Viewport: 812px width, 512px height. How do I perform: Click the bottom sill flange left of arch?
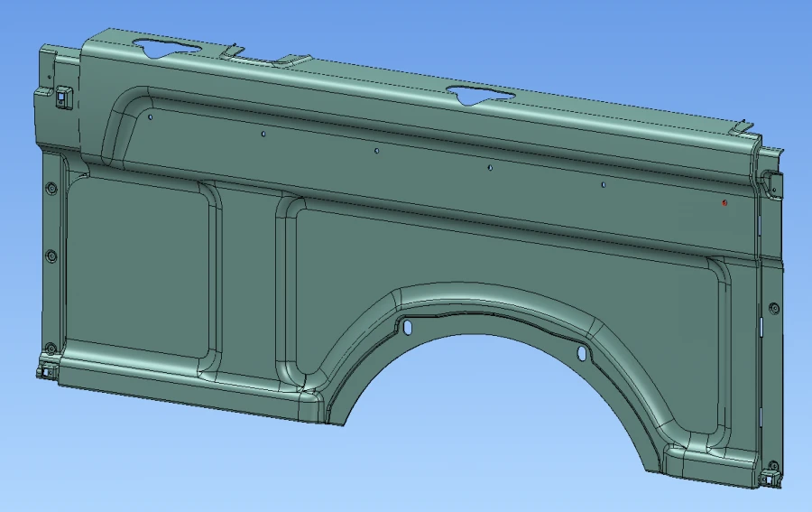(x=180, y=386)
